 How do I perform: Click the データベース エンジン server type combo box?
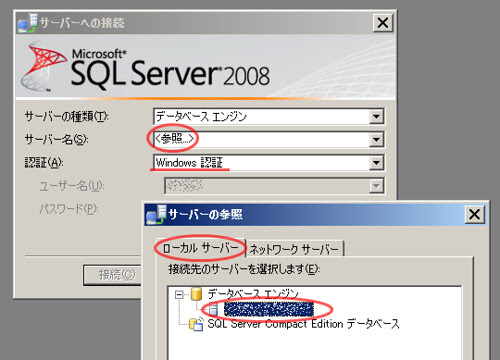point(269,117)
